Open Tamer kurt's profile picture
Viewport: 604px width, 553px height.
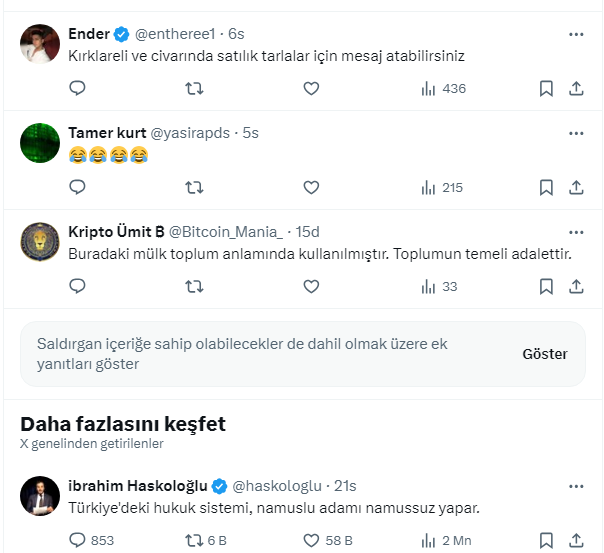tap(40, 142)
